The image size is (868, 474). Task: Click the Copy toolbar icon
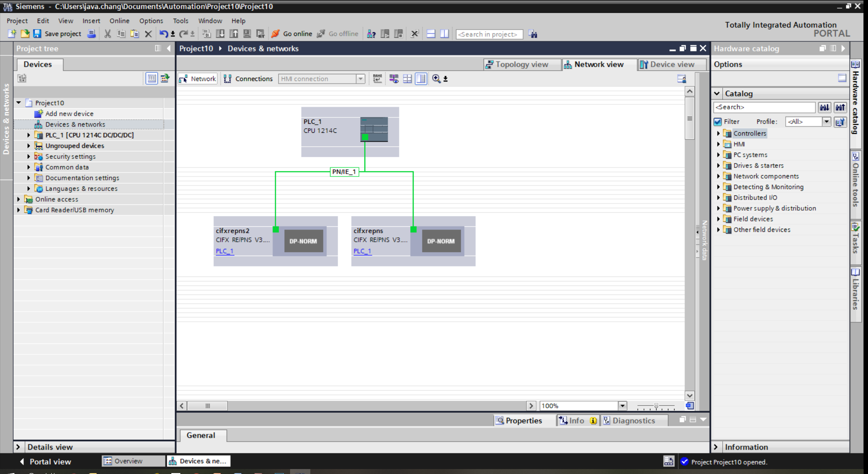[121, 34]
